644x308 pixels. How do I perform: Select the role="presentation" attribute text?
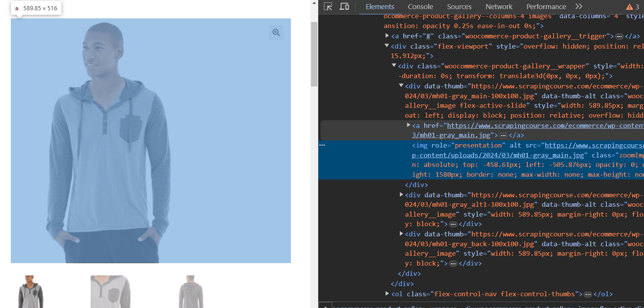468,145
